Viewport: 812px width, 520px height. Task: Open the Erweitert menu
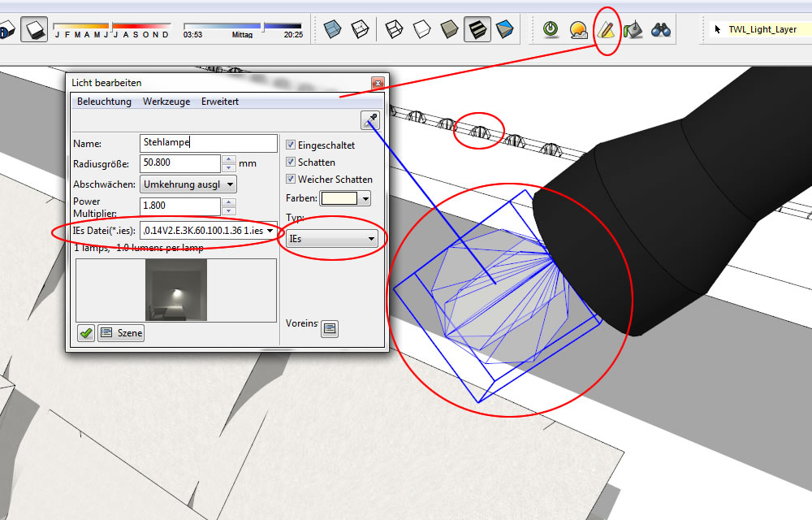[220, 102]
